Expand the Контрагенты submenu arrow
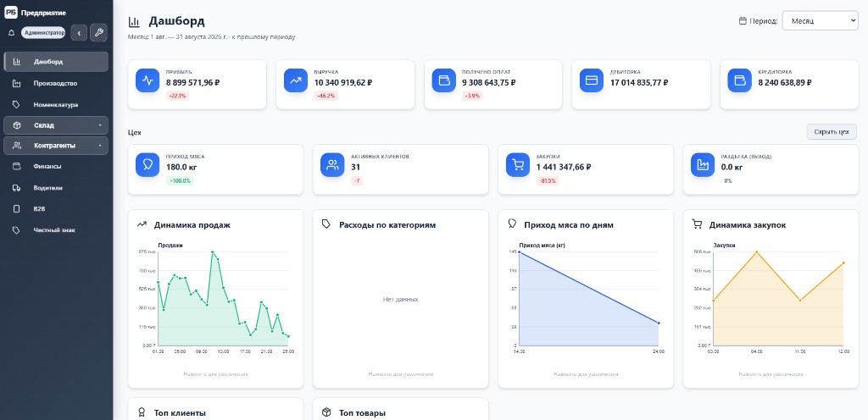 [100, 146]
